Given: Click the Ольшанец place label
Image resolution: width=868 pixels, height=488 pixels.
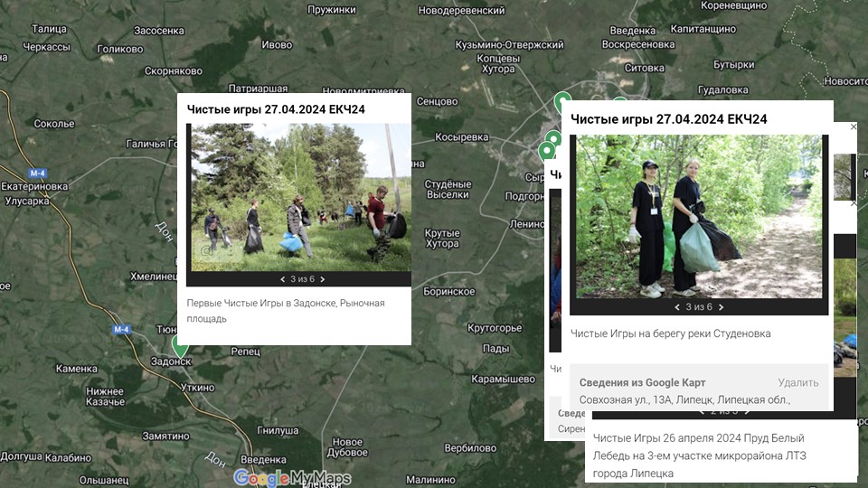Looking at the screenshot, I should click(103, 480).
